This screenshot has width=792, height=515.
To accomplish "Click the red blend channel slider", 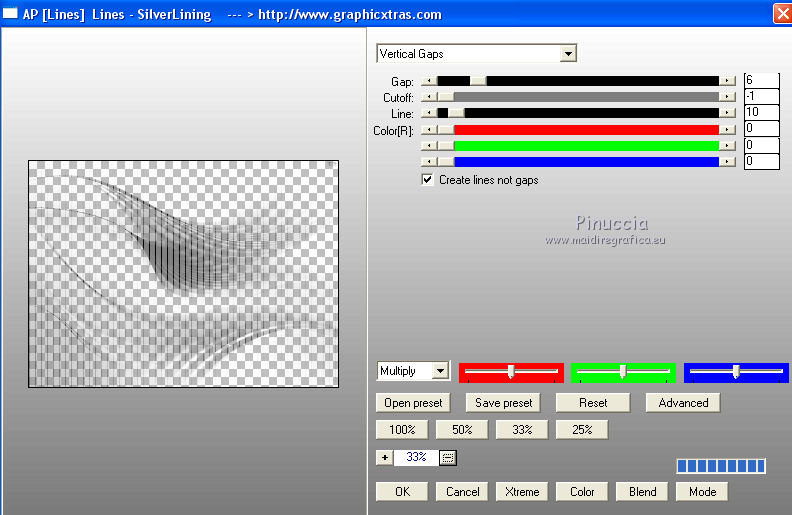I will (x=511, y=372).
